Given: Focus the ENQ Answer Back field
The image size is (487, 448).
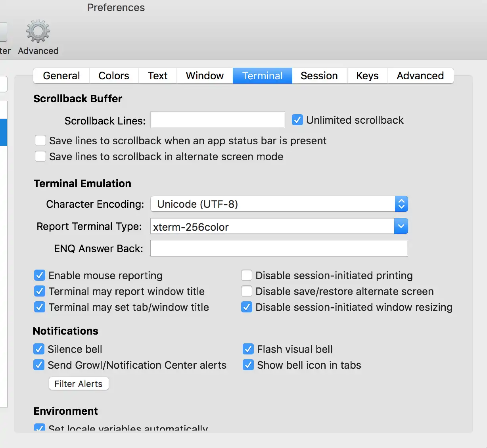Looking at the screenshot, I should (x=279, y=248).
